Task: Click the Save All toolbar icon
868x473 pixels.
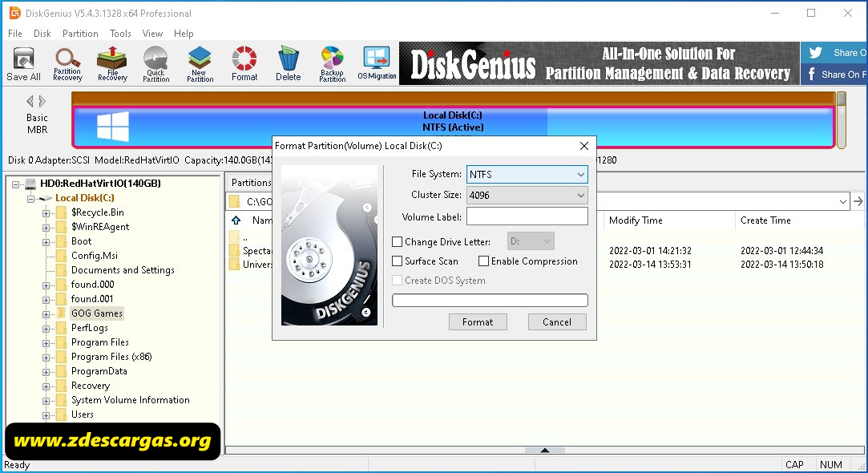Action: 23,63
